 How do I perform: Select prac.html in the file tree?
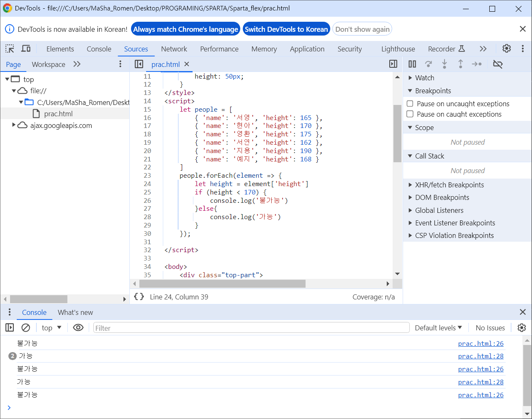pyautogui.click(x=58, y=114)
